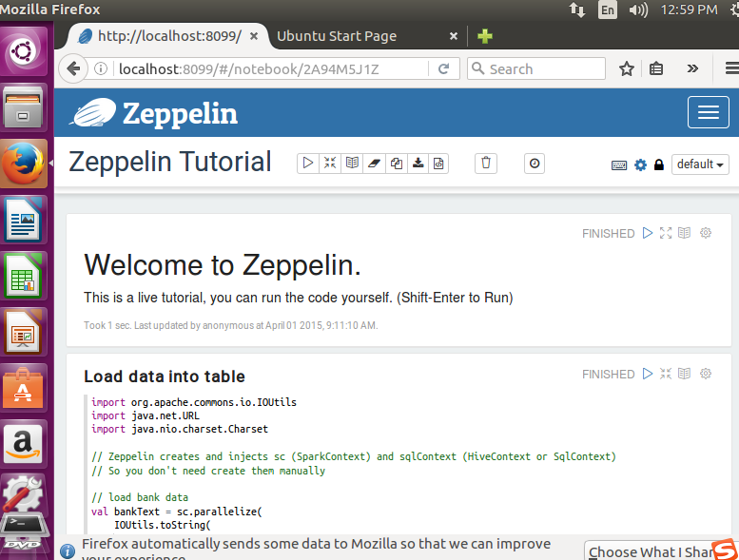This screenshot has width=739, height=560.
Task: Open the default view mode dropdown
Action: [700, 164]
